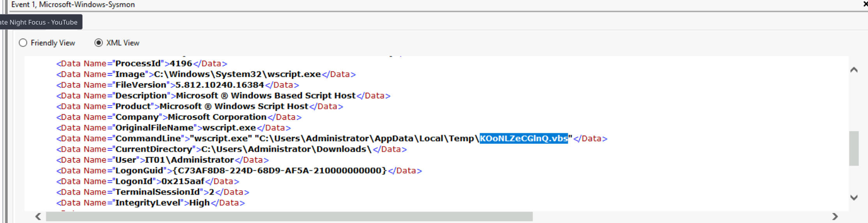Click the vertical scrollbar thumb
This screenshot has width=868, height=223.
point(854,148)
